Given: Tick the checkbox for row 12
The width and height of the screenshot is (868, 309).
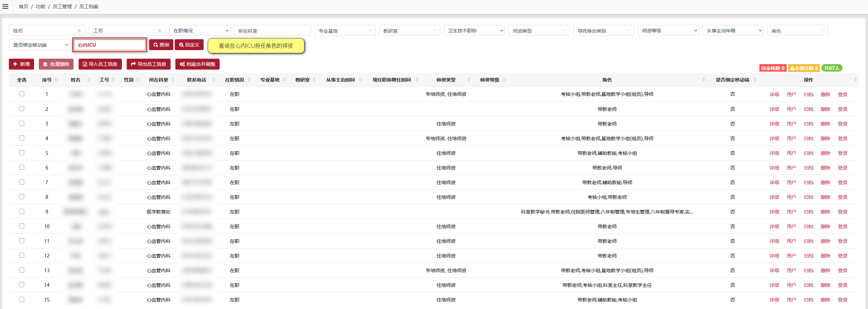Looking at the screenshot, I should click(22, 255).
